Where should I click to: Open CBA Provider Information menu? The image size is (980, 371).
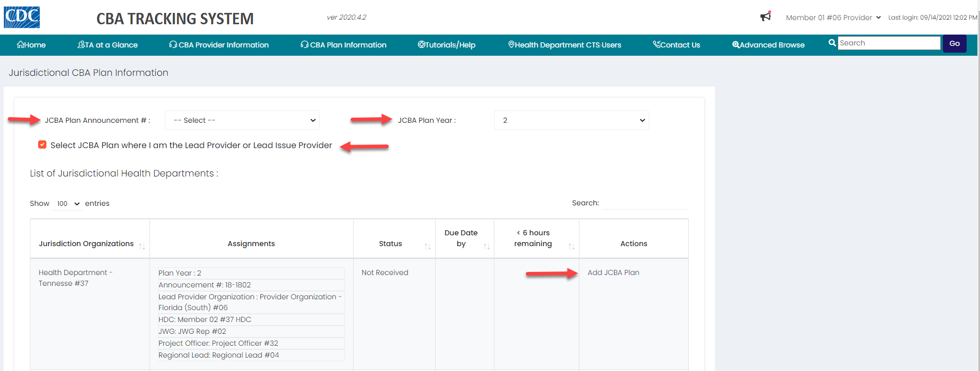pyautogui.click(x=219, y=45)
